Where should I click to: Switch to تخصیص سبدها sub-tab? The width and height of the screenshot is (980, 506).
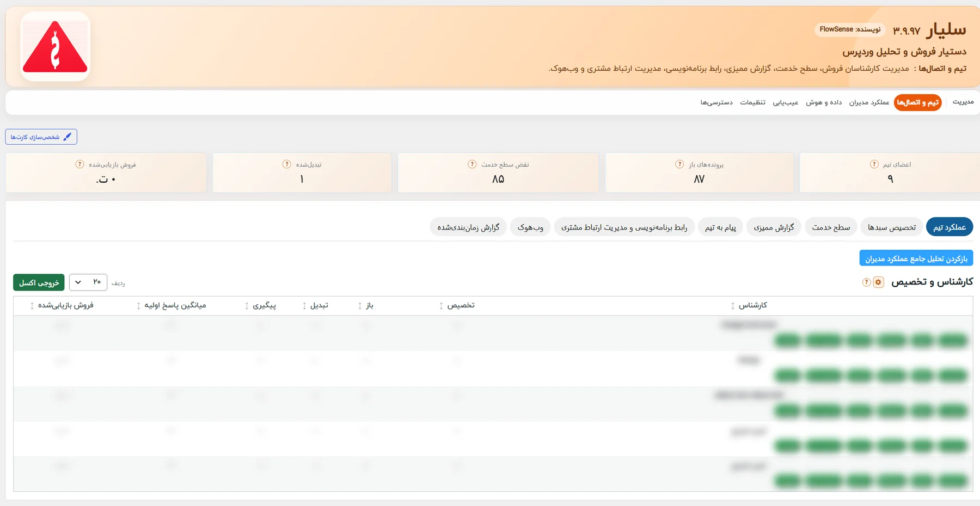click(892, 227)
